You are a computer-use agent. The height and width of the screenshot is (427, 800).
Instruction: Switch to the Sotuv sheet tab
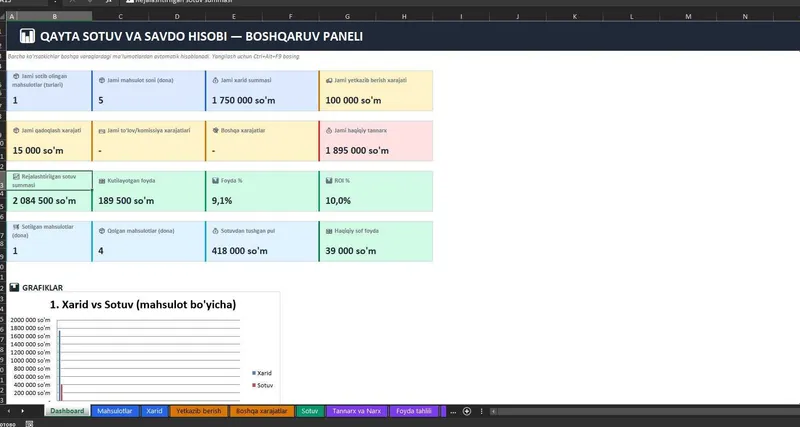310,411
